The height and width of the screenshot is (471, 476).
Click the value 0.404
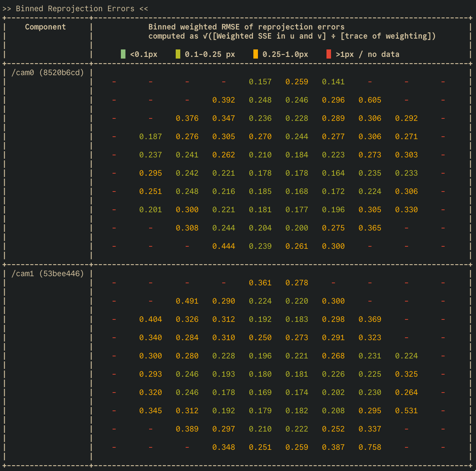151,319
